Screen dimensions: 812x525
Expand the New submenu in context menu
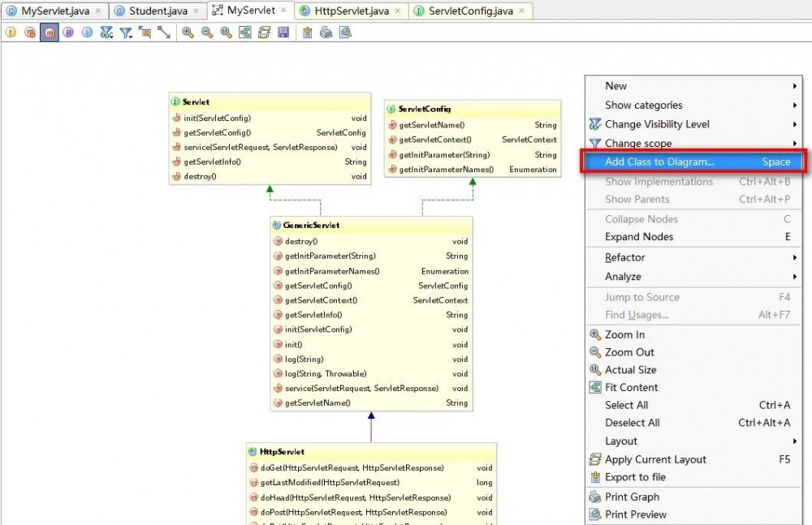click(615, 85)
